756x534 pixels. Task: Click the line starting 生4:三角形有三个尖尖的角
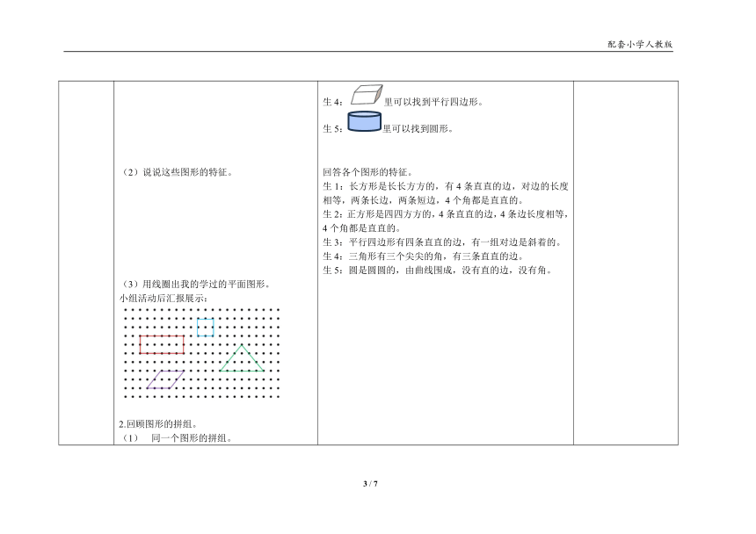pyautogui.click(x=424, y=256)
